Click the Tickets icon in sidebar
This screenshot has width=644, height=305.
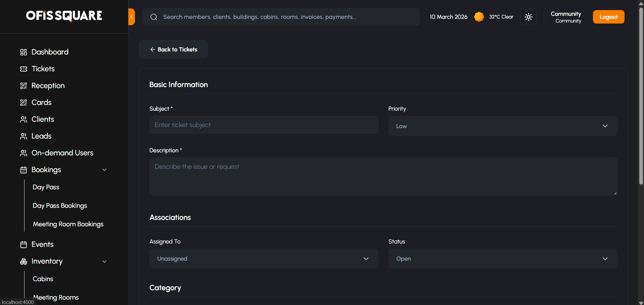click(x=24, y=69)
